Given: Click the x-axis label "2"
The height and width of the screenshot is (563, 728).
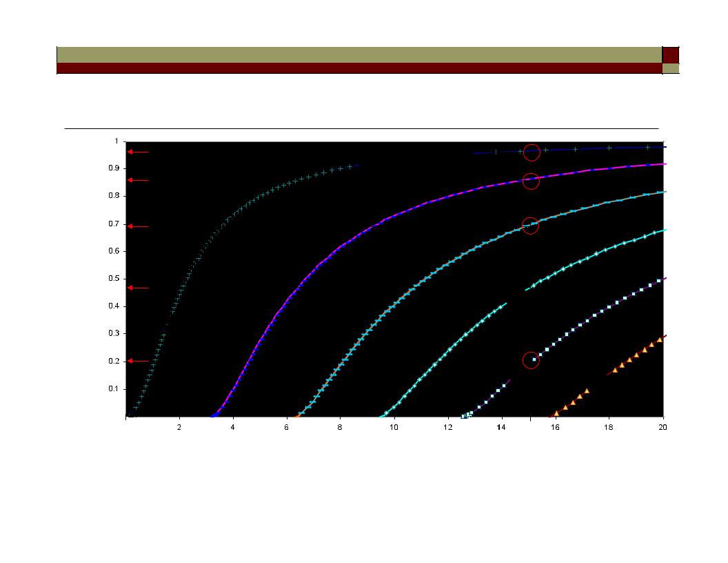Looking at the screenshot, I should pos(179,427).
